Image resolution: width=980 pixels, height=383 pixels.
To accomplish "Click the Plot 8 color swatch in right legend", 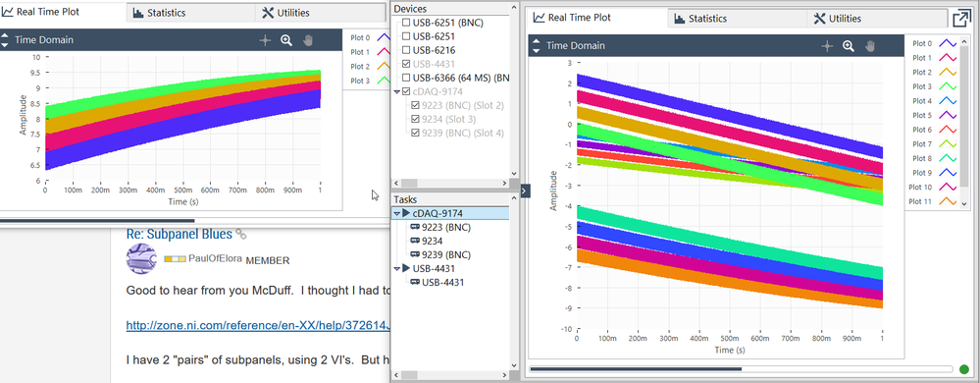I will [x=949, y=158].
